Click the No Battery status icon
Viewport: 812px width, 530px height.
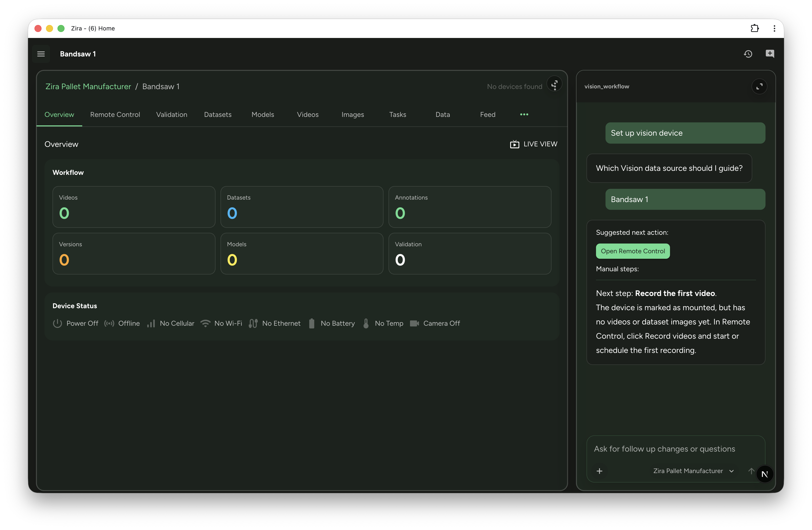point(311,323)
